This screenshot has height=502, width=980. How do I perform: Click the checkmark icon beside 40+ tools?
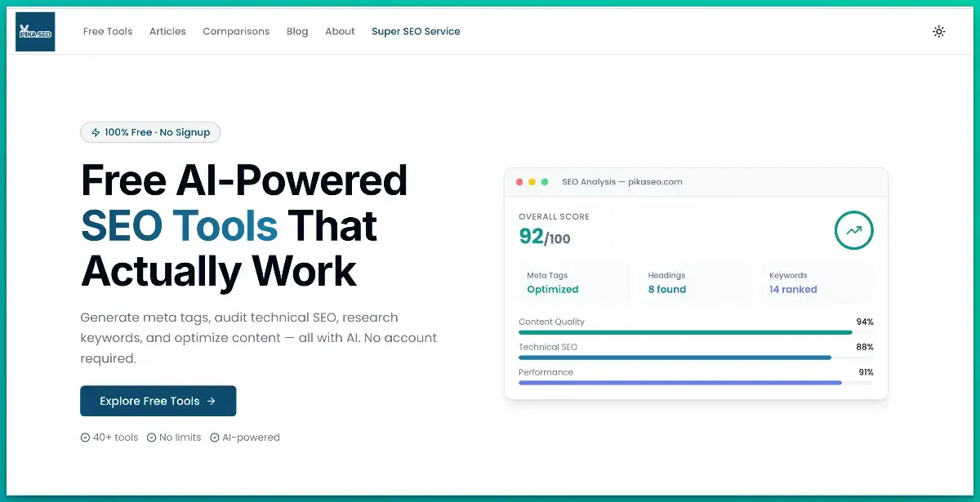tap(85, 438)
